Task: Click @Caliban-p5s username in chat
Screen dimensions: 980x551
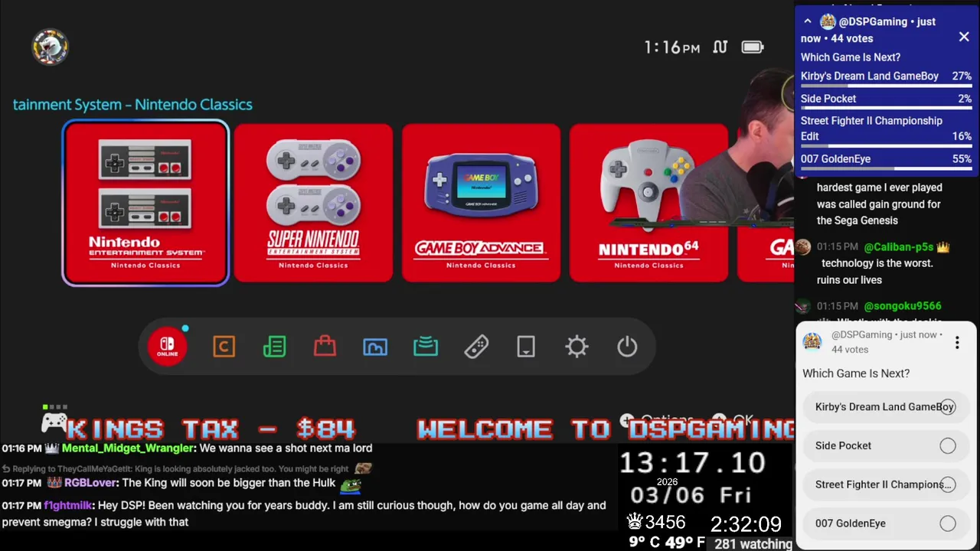Action: 899,247
